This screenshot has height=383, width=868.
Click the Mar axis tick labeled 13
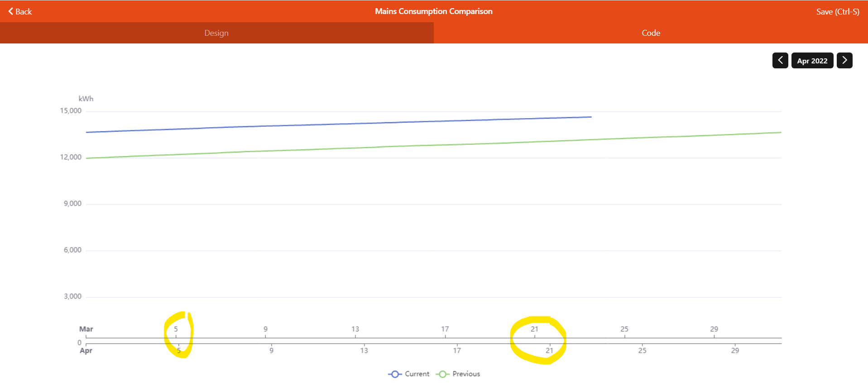tap(355, 329)
